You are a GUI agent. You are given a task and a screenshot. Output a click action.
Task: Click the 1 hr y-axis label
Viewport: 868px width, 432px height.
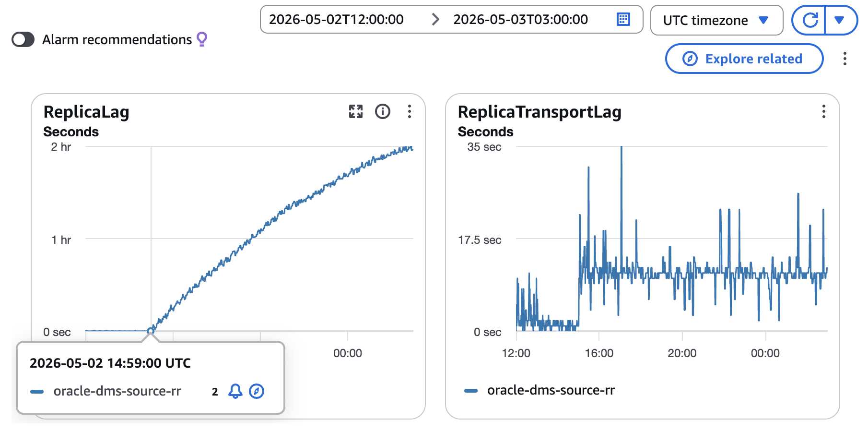(x=61, y=240)
